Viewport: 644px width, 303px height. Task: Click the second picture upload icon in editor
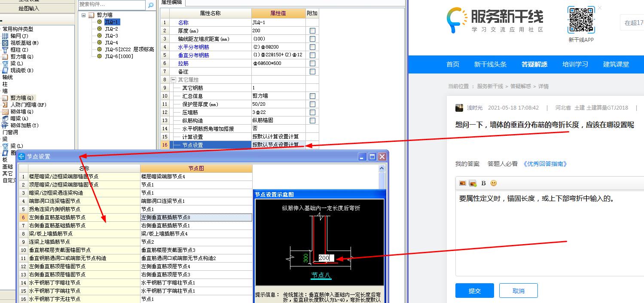(x=473, y=183)
